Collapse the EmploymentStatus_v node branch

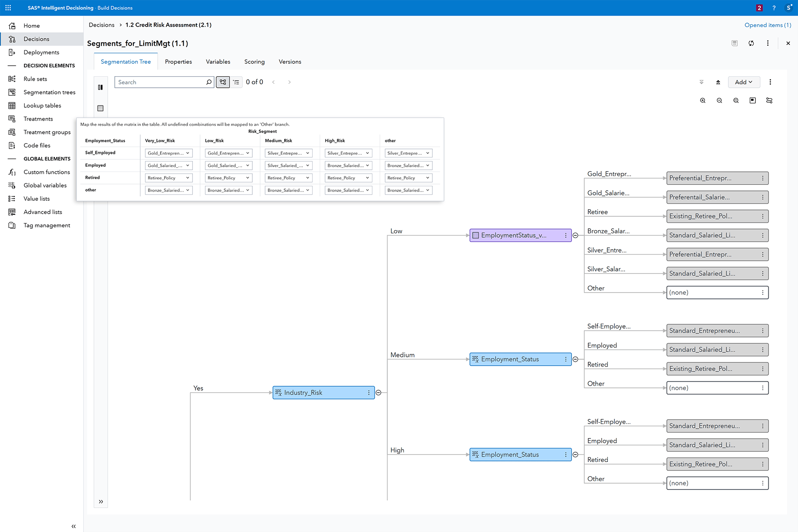point(575,235)
